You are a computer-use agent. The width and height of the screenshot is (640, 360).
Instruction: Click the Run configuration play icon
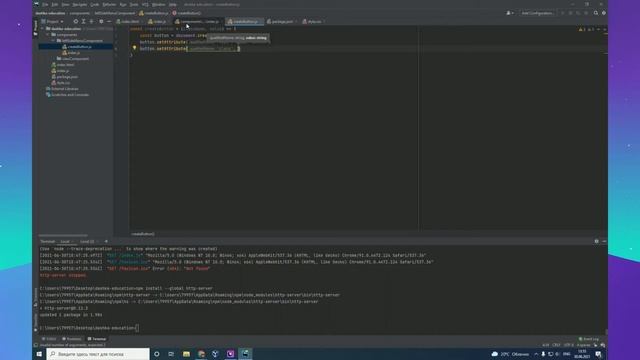point(562,13)
